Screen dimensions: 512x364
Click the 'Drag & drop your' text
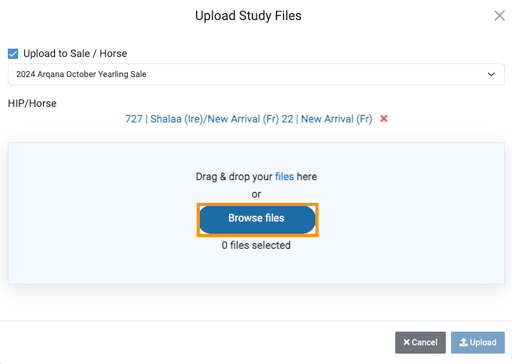pos(234,176)
